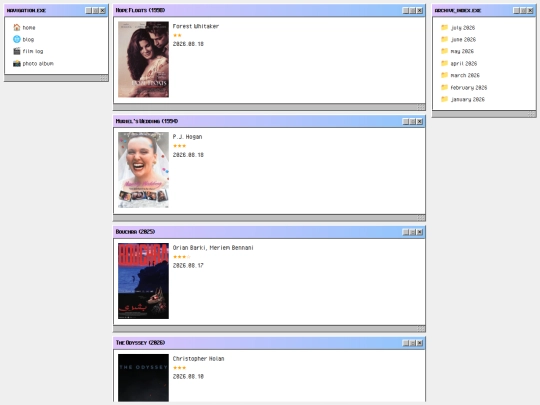Viewport: 540px width, 405px height.
Task: Click the watch date under Forest Whitaker
Action: [188, 44]
